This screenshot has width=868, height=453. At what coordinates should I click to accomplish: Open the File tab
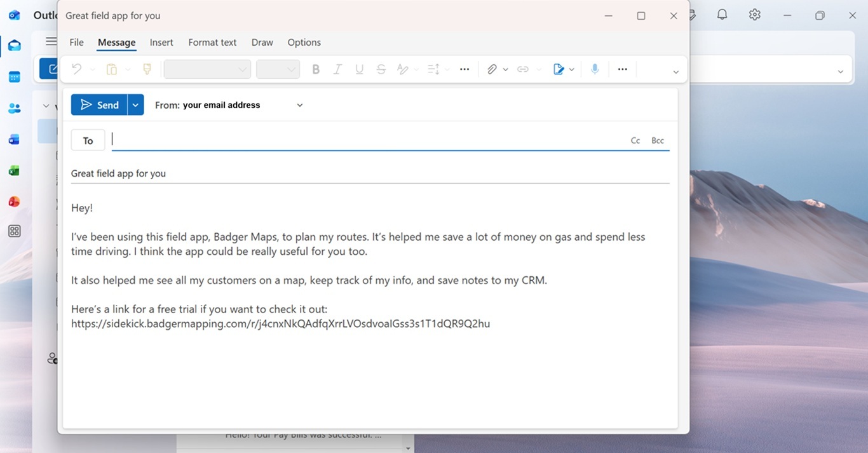click(x=76, y=42)
